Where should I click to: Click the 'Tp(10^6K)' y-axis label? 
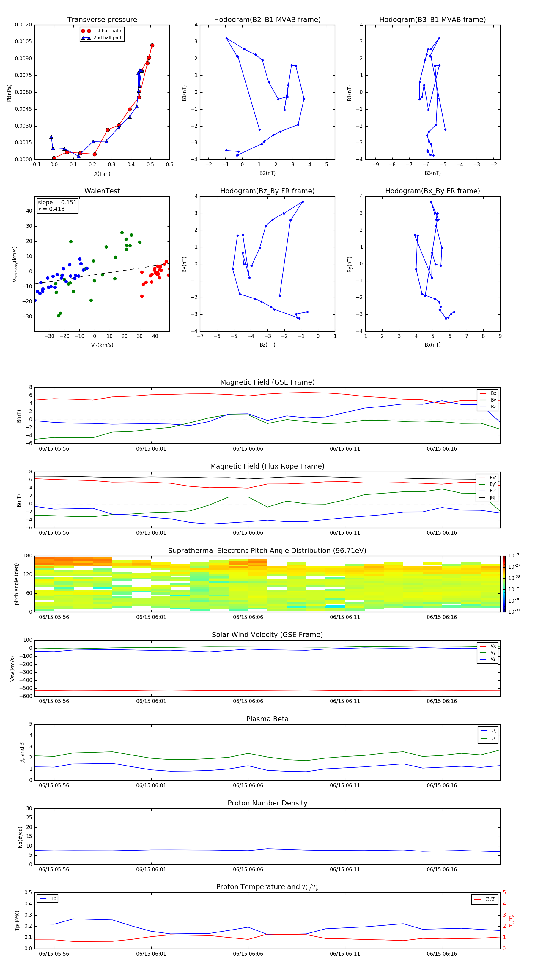click(17, 921)
